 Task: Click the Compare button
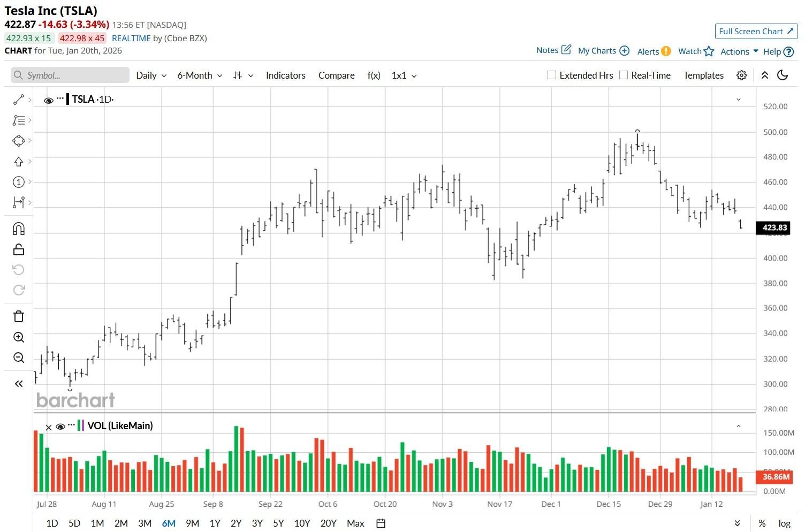337,75
